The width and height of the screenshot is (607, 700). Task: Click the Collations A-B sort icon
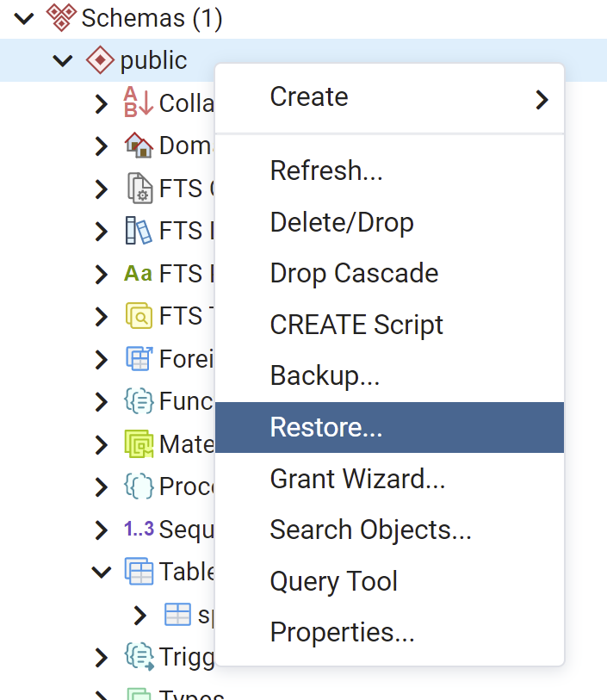click(138, 103)
